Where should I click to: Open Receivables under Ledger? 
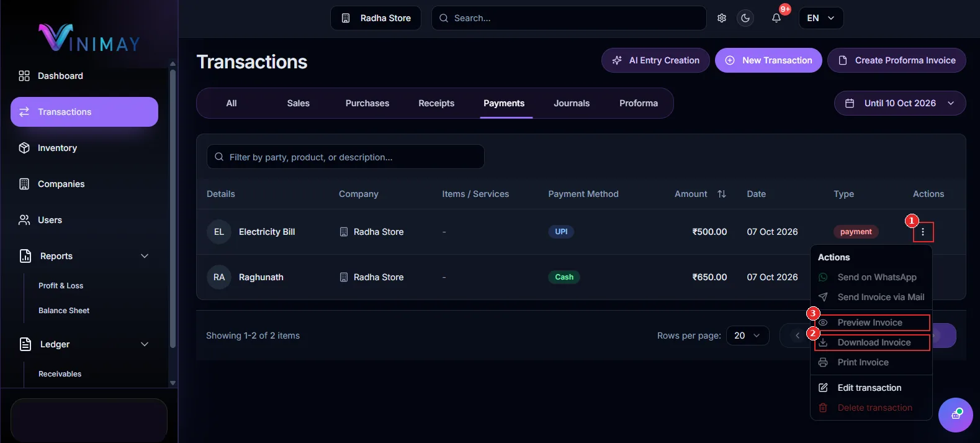coord(60,374)
